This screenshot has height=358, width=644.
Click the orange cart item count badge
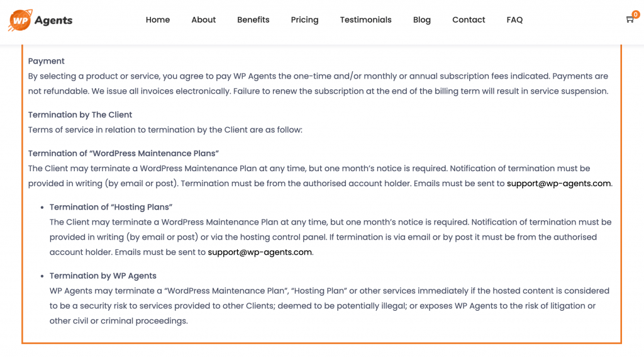pos(635,14)
